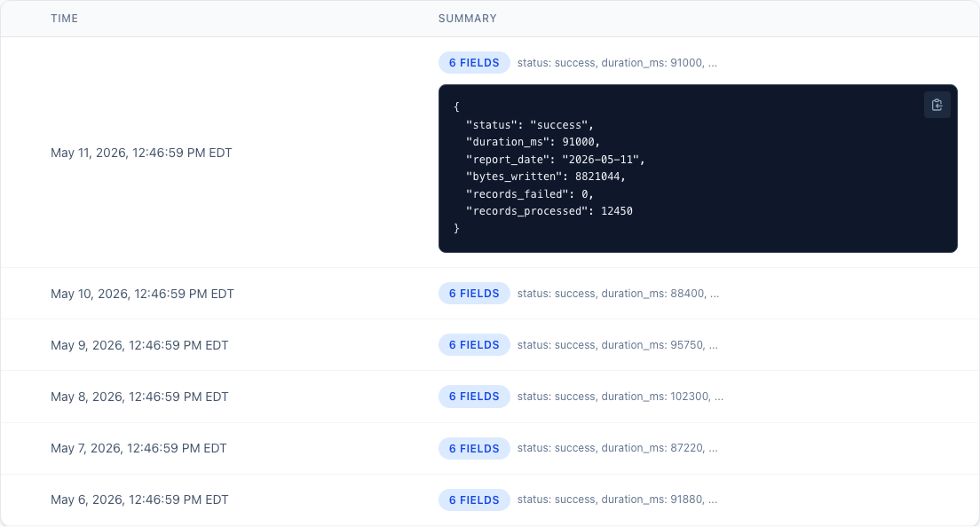Click summary text with duration_ms: 87220
Screen dimensions: 980x527
click(618, 448)
